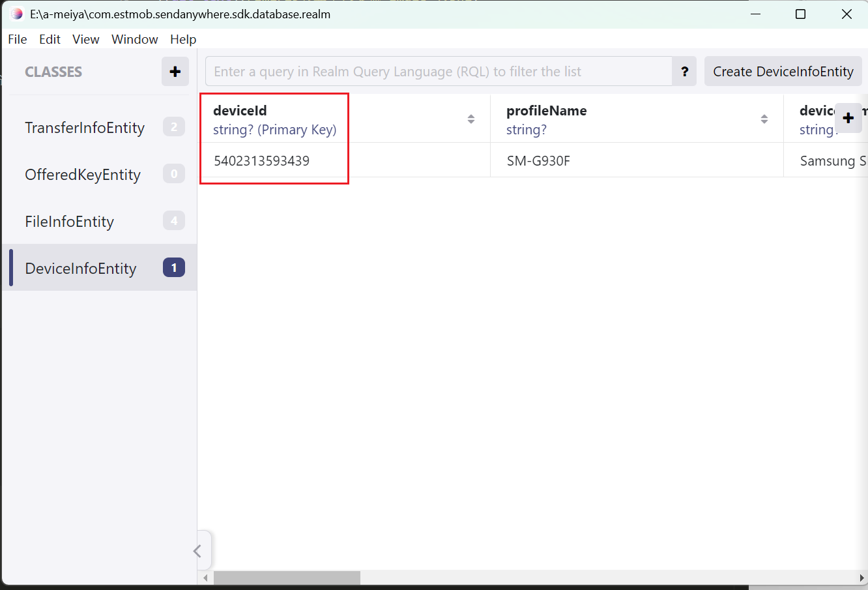
Task: Collapse the classes sidebar with chevron
Action: [197, 552]
